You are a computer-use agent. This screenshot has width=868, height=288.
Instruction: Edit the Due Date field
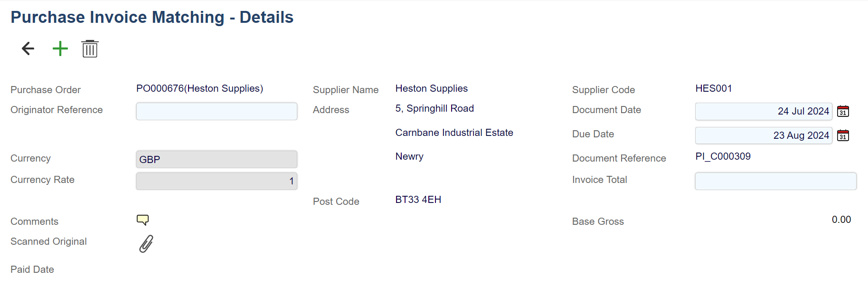coord(763,135)
